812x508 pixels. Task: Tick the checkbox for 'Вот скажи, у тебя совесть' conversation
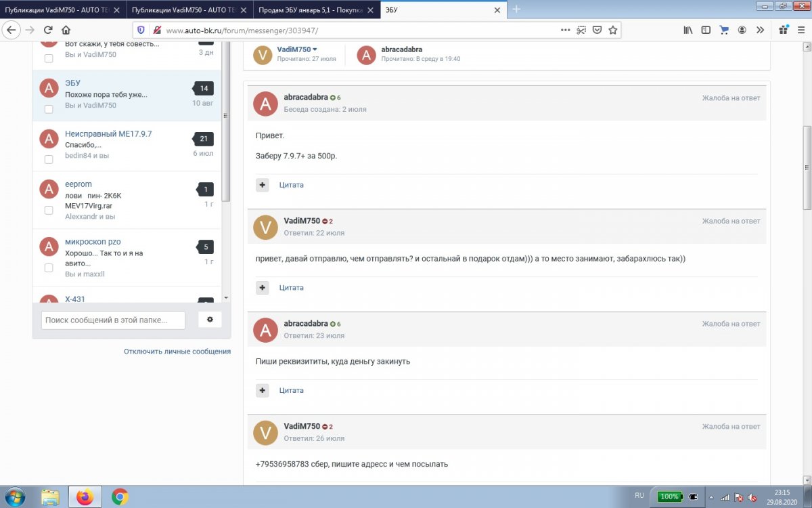click(49, 58)
